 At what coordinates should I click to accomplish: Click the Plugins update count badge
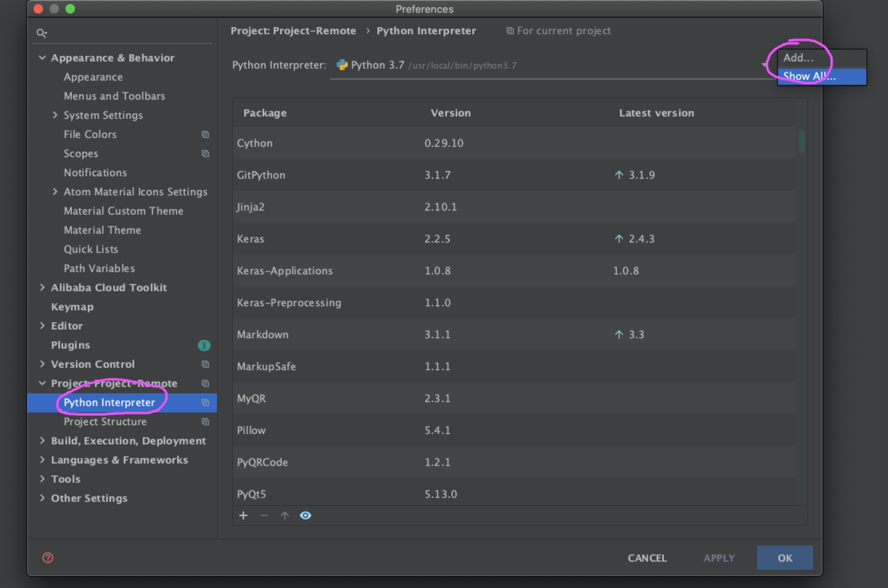pyautogui.click(x=204, y=345)
